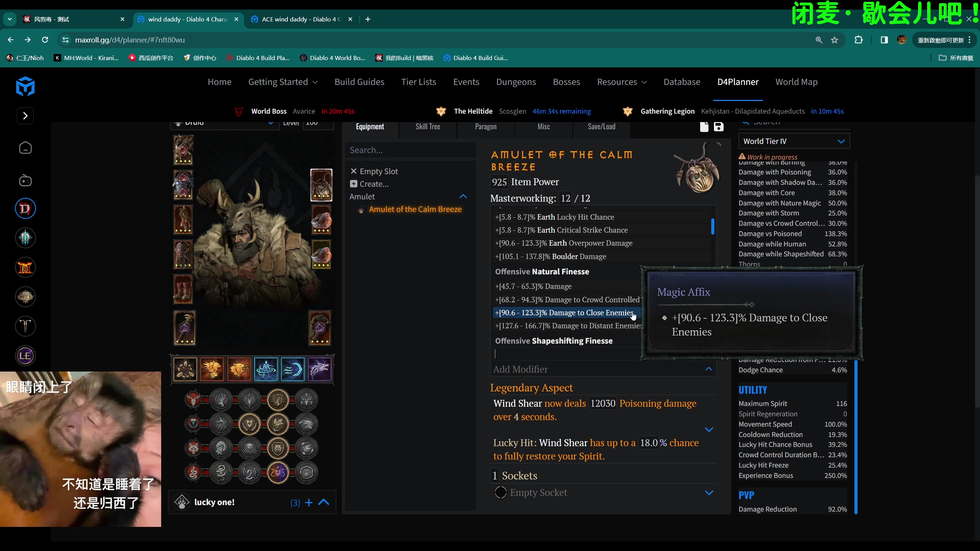
Task: Expand the left sidebar arrow button
Action: click(25, 116)
